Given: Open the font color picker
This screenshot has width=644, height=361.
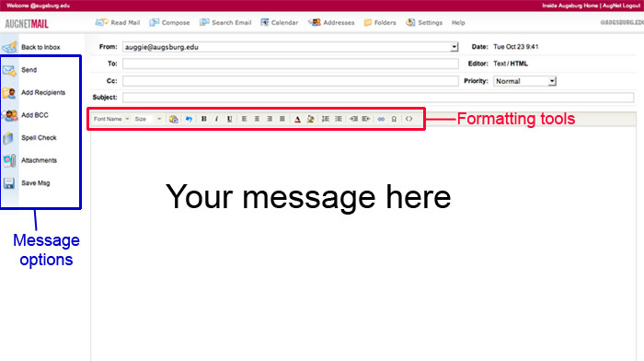Looking at the screenshot, I should click(x=297, y=119).
